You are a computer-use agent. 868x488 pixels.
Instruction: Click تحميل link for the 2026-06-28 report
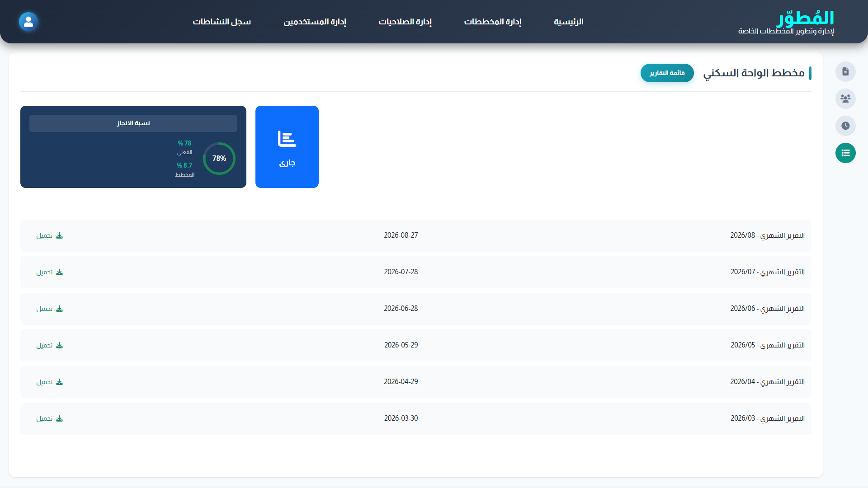tap(44, 309)
